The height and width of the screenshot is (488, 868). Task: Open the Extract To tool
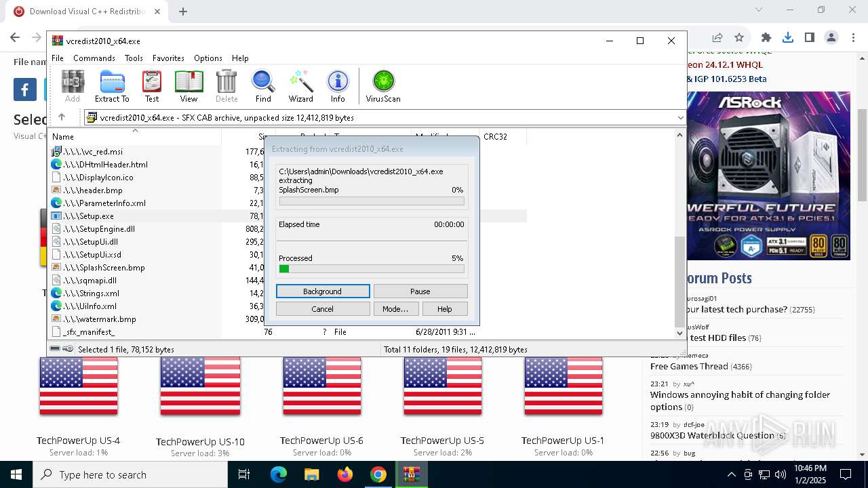click(x=112, y=86)
